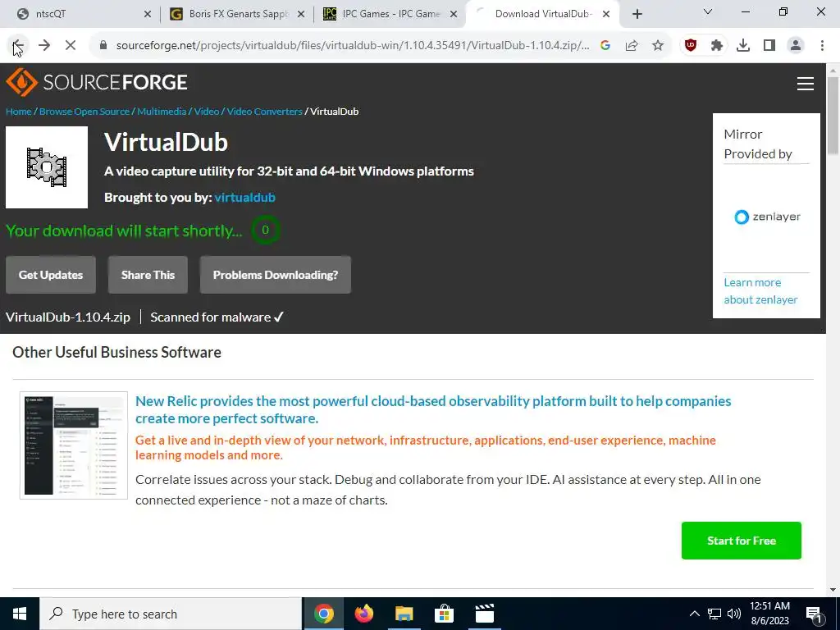Open Firefox from the taskbar
840x630 pixels.
(364, 614)
